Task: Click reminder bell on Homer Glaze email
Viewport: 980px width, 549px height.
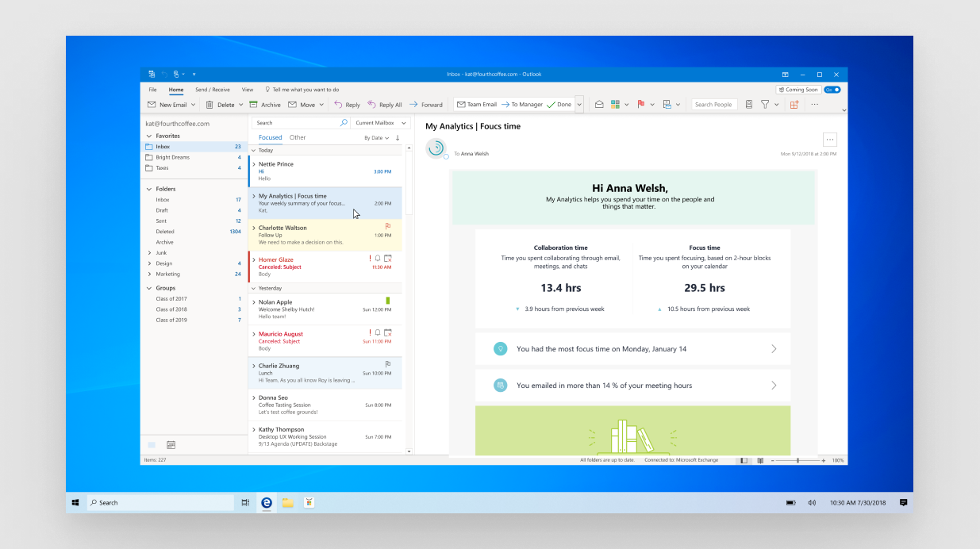Action: click(378, 259)
